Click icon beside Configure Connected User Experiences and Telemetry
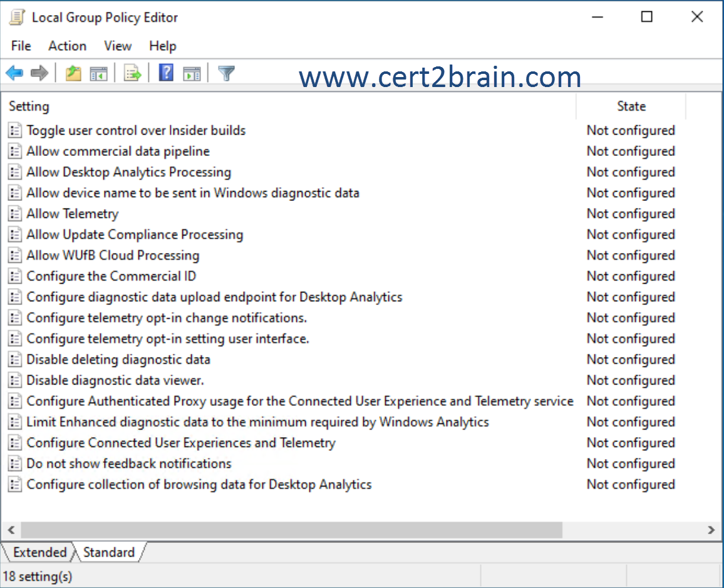This screenshot has width=724, height=588. click(x=15, y=443)
